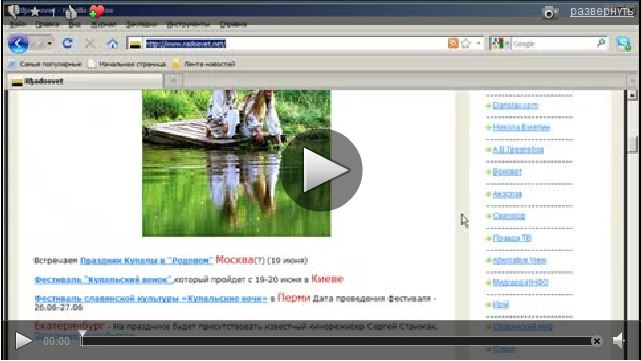This screenshot has height=361, width=641.
Task: Open the Инструменты menu
Action: click(x=188, y=25)
